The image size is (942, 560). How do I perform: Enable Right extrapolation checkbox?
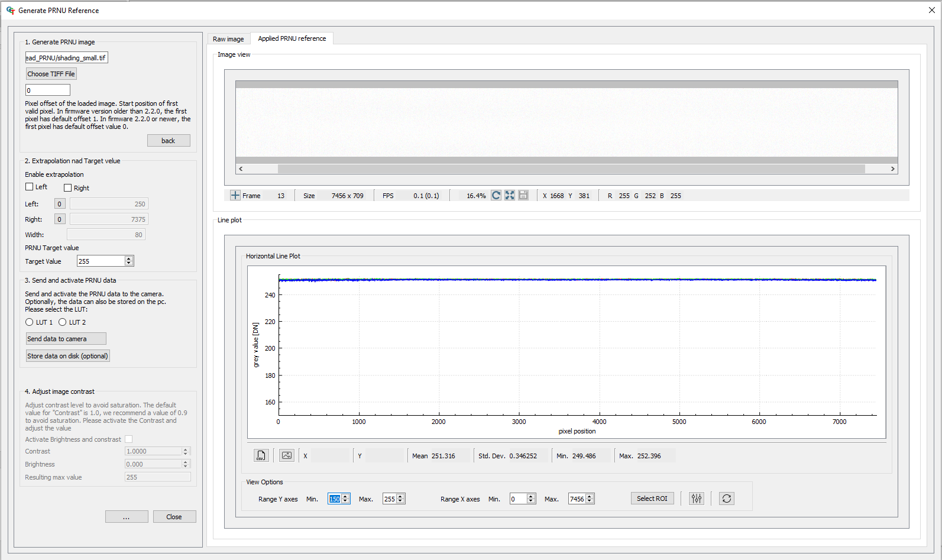point(67,188)
